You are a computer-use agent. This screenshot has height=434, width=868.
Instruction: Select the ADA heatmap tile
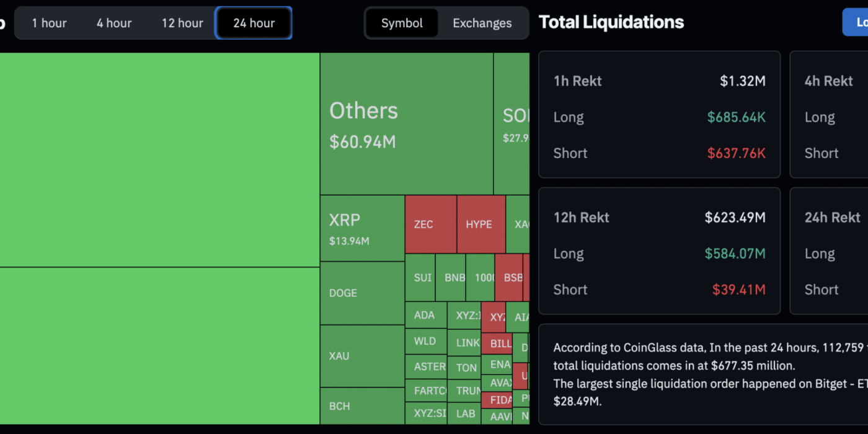[426, 315]
